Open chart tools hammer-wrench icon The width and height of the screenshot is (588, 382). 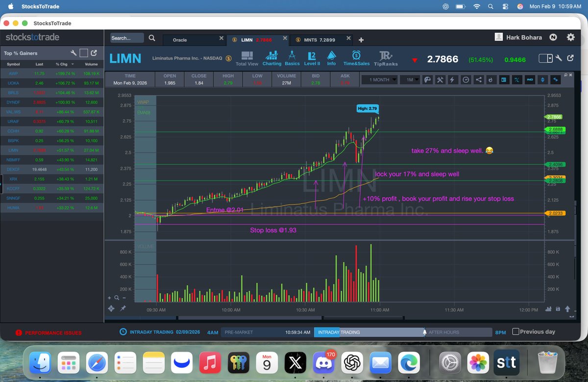click(440, 80)
